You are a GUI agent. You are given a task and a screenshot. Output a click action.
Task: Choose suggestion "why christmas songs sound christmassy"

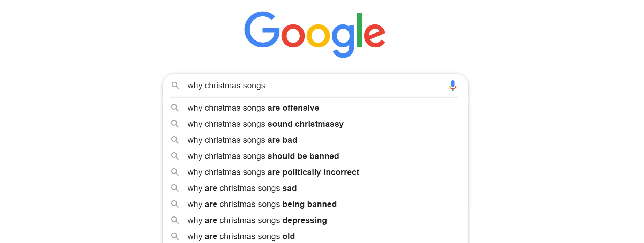tap(265, 124)
